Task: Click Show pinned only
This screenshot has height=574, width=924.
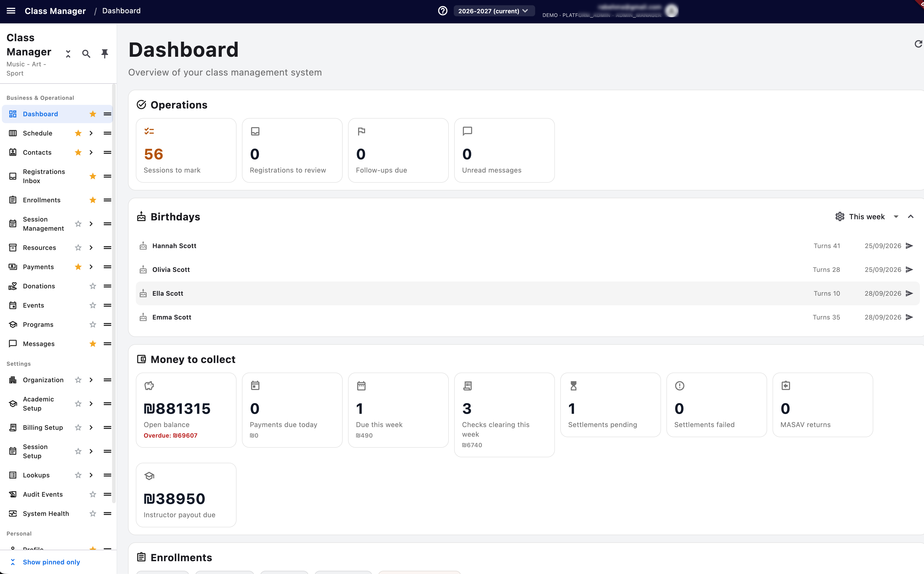Action: click(x=51, y=562)
